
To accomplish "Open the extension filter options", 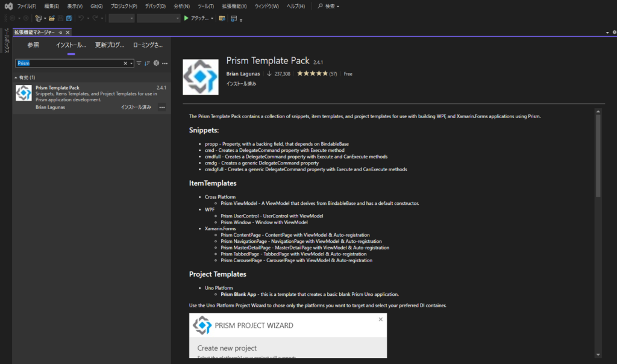I will pyautogui.click(x=139, y=63).
